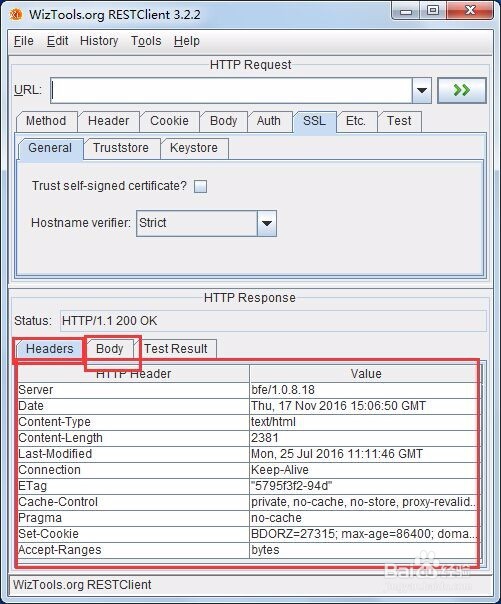The height and width of the screenshot is (604, 501).
Task: Select the Date header name cell
Action: pyautogui.click(x=134, y=406)
